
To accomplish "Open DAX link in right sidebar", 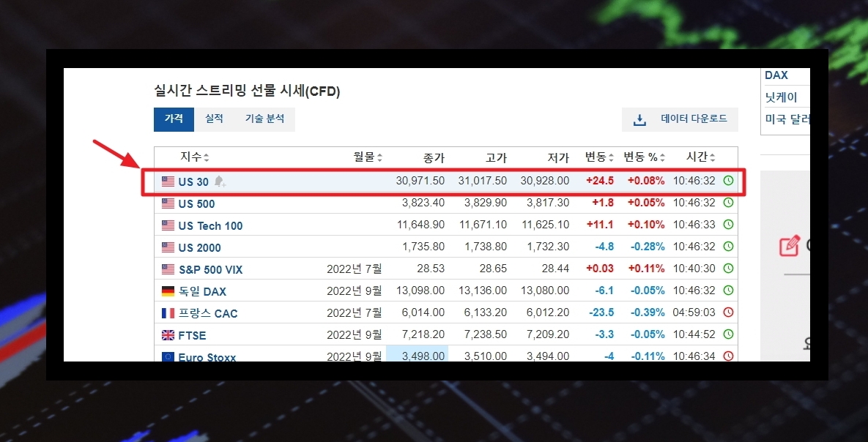I will pos(776,75).
